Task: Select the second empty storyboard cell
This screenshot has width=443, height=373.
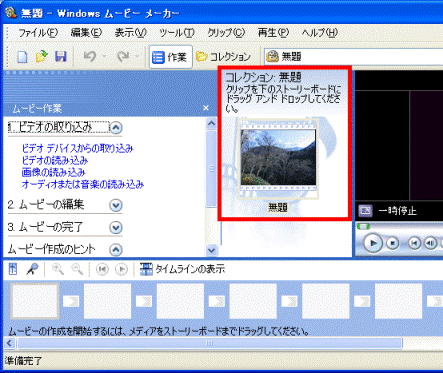Action: (x=107, y=301)
